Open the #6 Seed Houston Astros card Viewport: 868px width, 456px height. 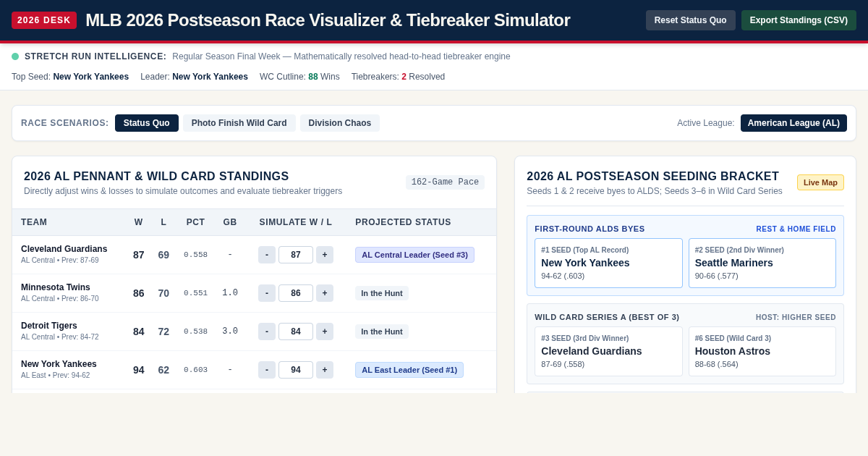click(762, 352)
